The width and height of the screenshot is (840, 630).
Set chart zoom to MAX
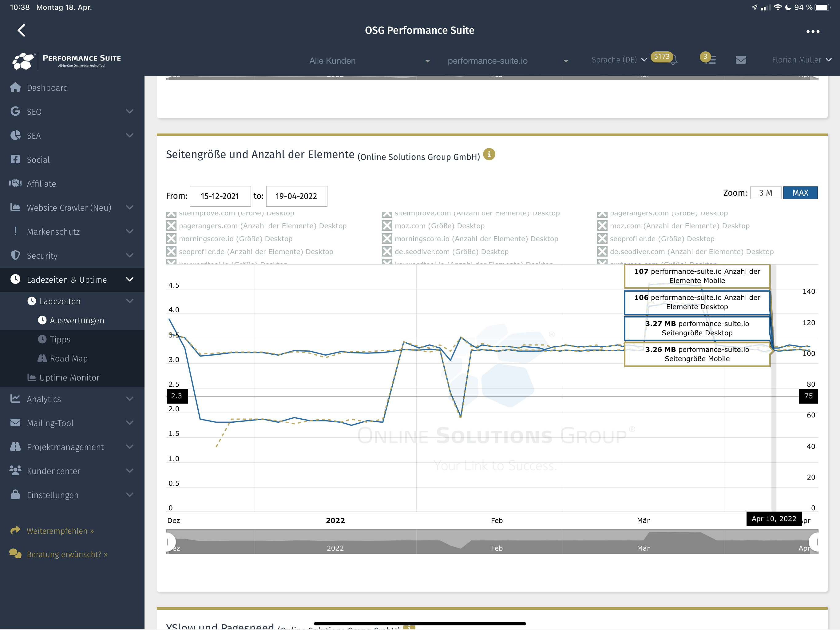pos(800,193)
